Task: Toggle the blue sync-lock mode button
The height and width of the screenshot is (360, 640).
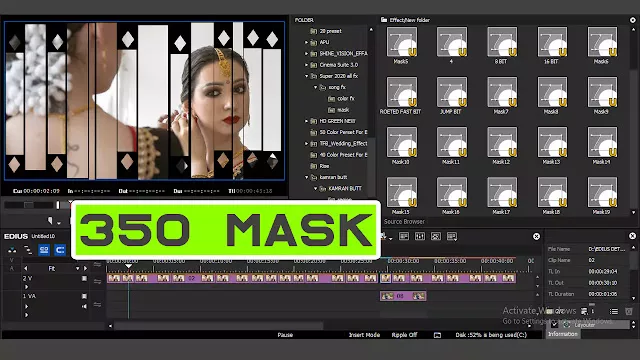Action: pyautogui.click(x=44, y=250)
